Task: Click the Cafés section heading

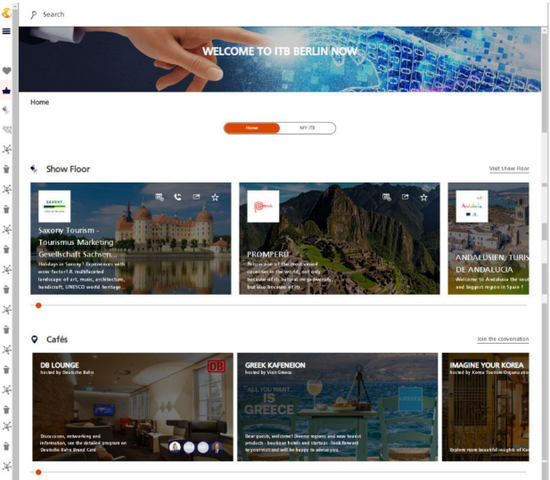Action: pos(57,339)
